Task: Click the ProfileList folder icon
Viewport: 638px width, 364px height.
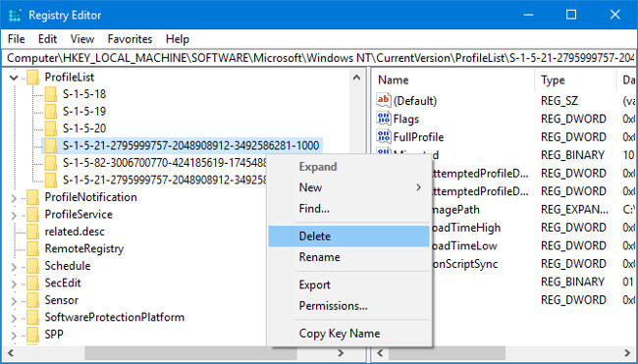Action: [32, 78]
